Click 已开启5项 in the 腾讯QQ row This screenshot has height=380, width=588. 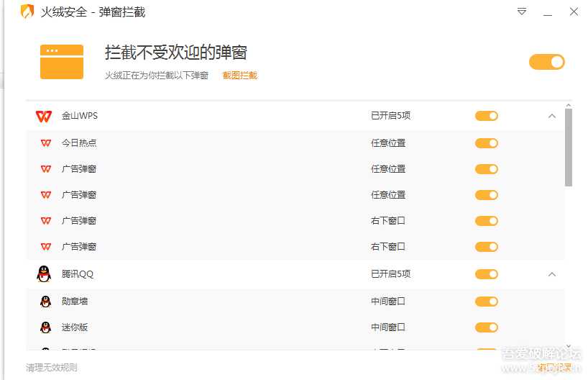(390, 274)
